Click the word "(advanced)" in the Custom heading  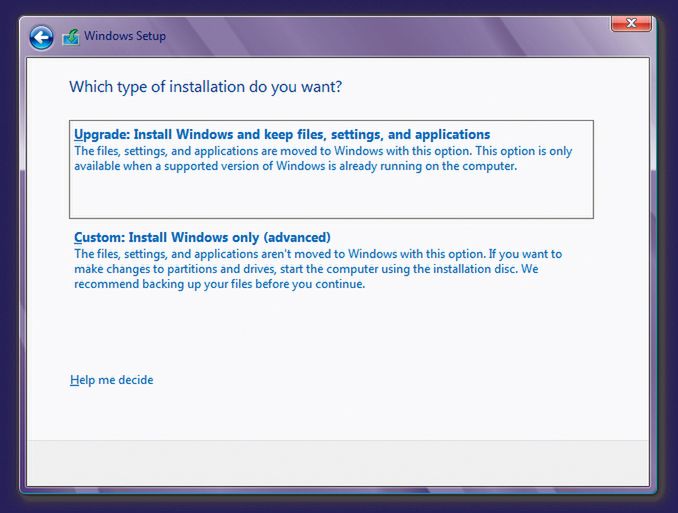(297, 237)
